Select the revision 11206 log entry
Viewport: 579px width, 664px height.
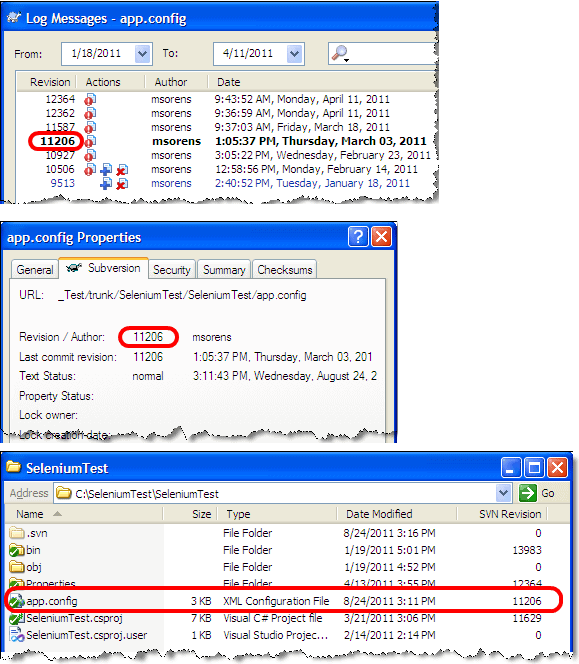tap(227, 141)
